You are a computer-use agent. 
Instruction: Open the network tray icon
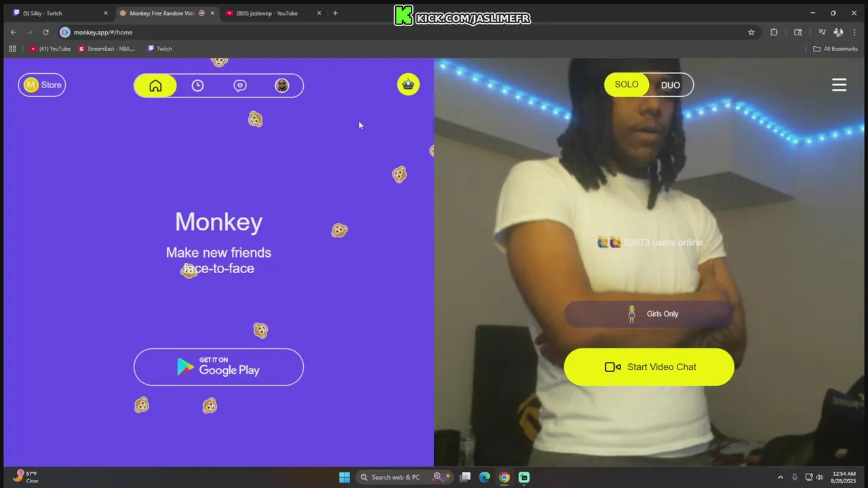[808, 477]
